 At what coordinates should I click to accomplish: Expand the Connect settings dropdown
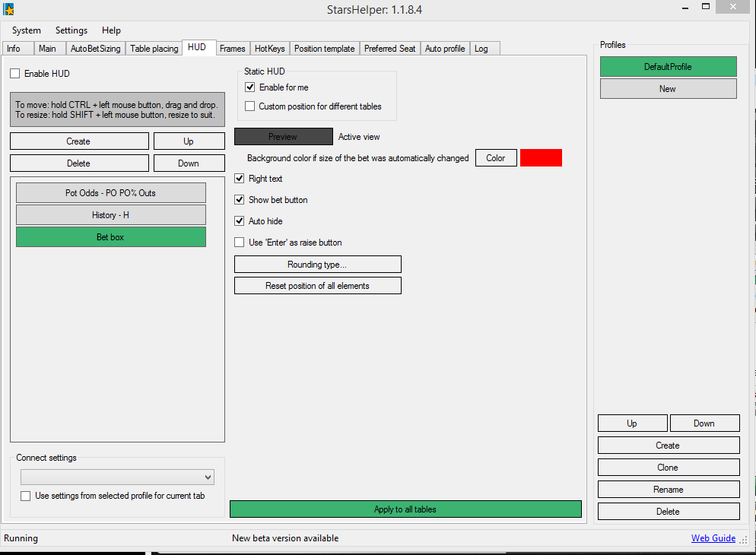point(117,477)
